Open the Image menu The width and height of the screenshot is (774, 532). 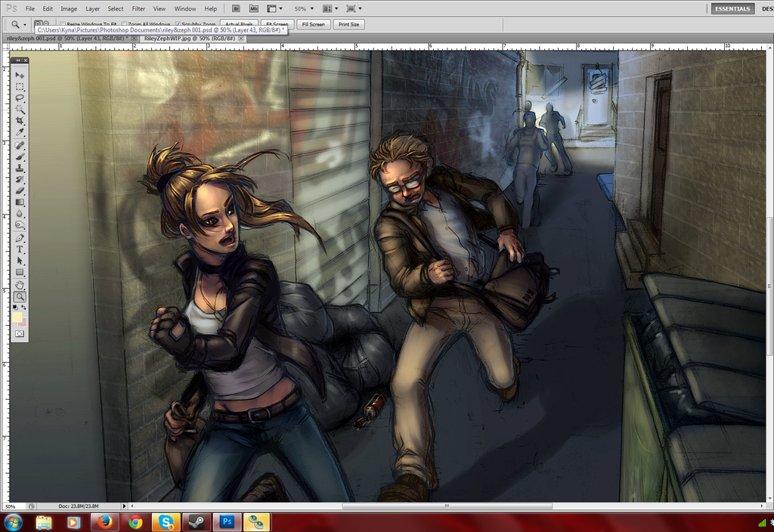[69, 8]
